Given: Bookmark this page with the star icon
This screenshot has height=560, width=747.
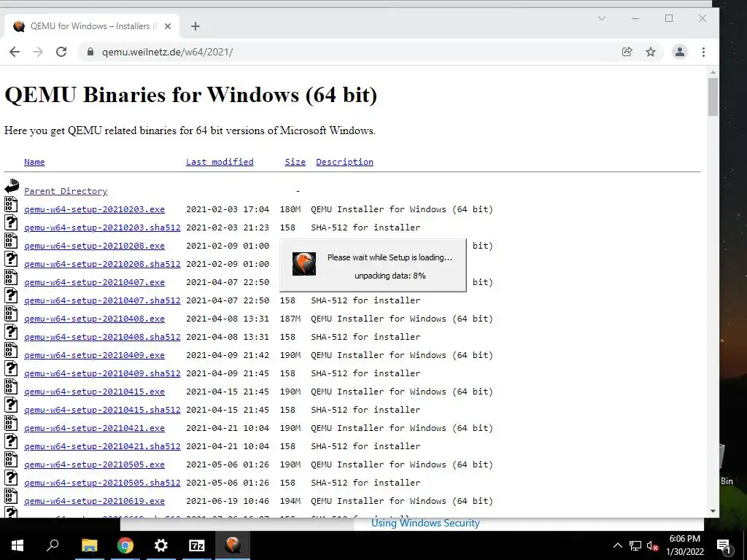Looking at the screenshot, I should pos(650,52).
